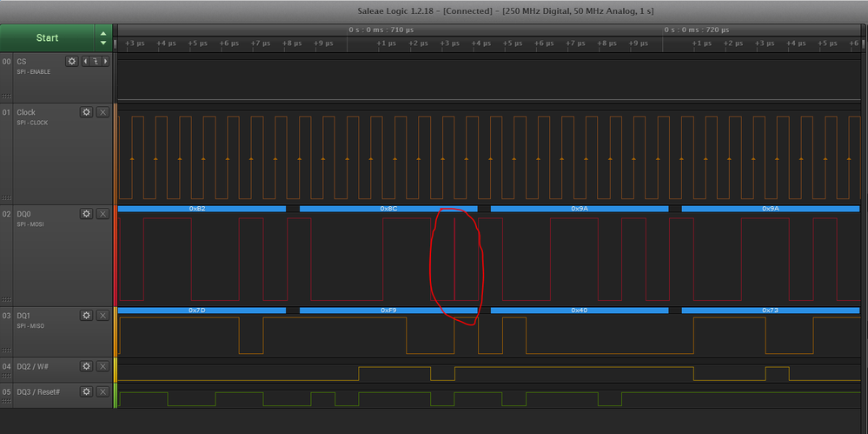Click the SPI - ENABLE sublabel
Screen dimensions: 868x434
pyautogui.click(x=33, y=71)
